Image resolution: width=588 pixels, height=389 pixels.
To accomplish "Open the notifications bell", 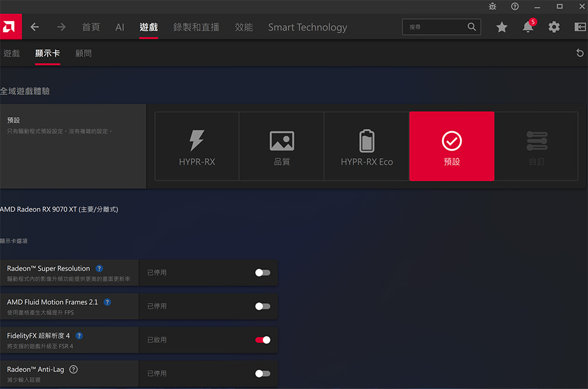I will coord(528,27).
